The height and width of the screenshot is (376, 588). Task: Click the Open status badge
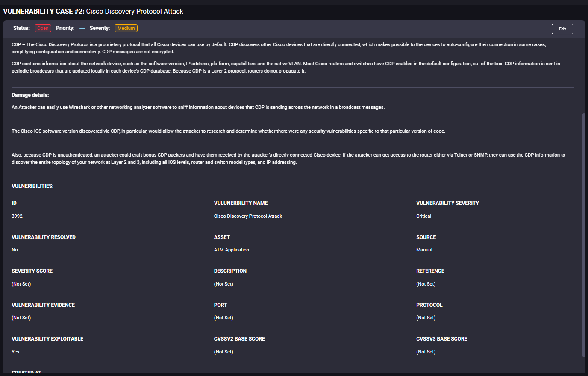point(43,28)
